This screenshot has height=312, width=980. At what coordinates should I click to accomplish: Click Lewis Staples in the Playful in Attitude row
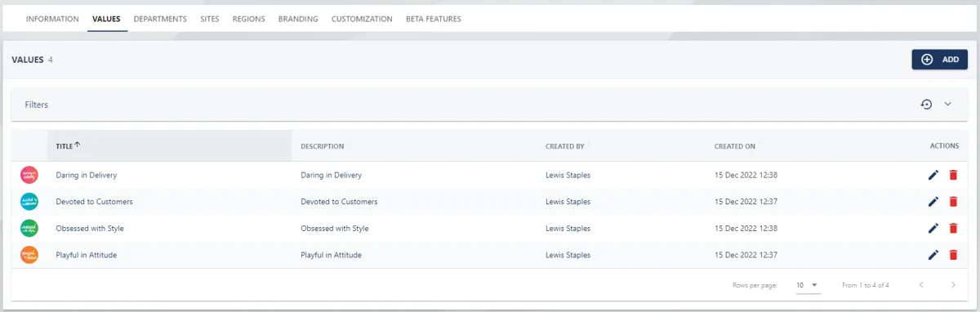568,255
